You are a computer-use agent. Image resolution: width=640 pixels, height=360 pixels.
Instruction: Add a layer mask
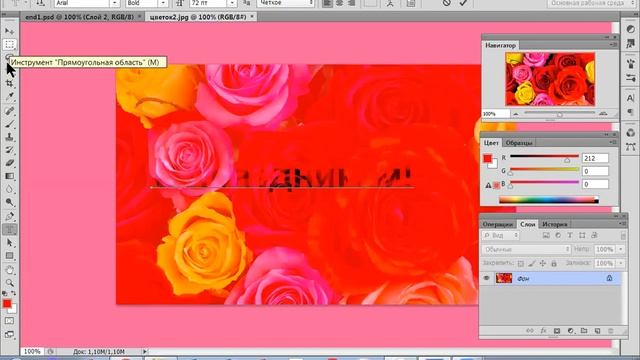pos(557,331)
